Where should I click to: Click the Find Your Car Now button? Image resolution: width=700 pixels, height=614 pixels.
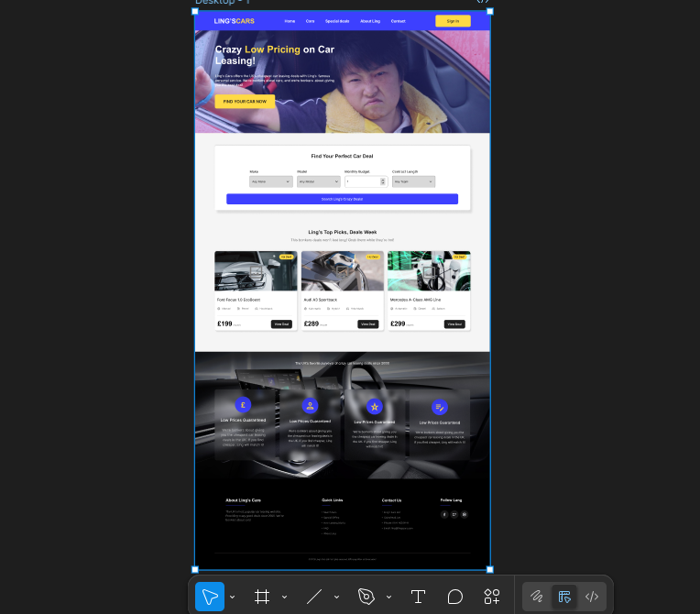click(x=245, y=102)
